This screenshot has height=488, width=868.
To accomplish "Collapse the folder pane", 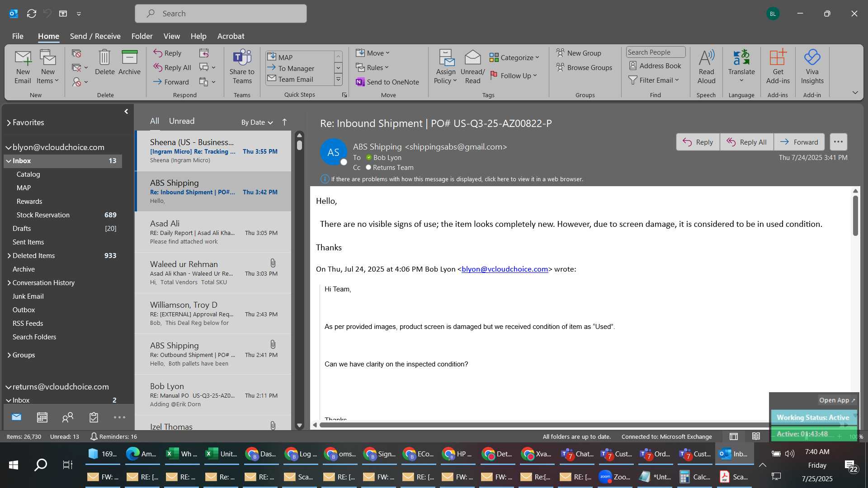I will point(126,112).
